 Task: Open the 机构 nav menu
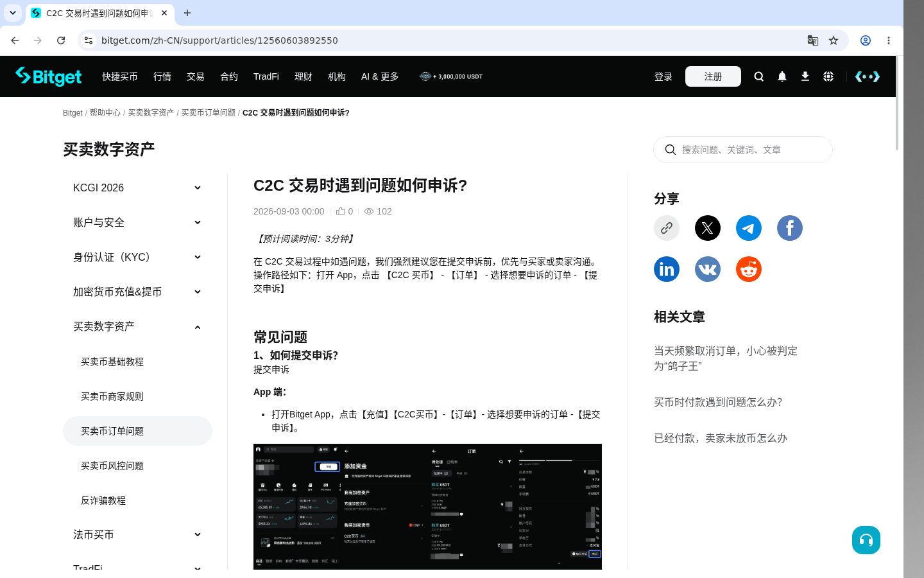click(337, 76)
